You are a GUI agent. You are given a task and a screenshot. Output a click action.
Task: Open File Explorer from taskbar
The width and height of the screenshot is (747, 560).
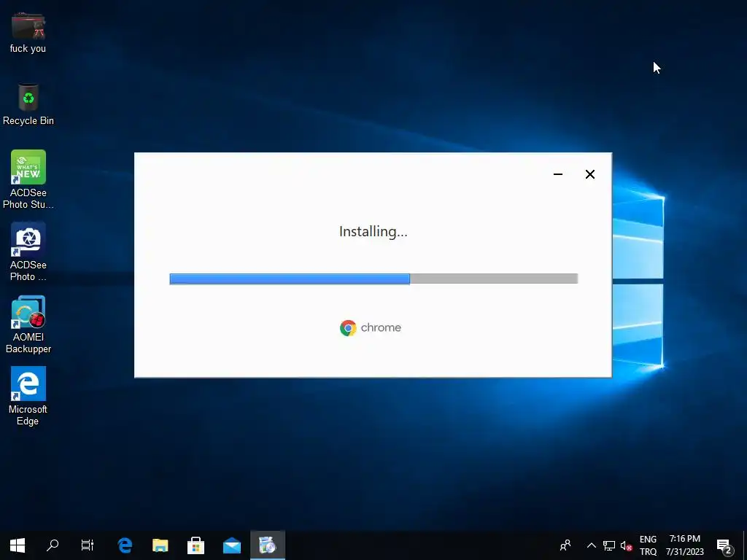[160, 545]
